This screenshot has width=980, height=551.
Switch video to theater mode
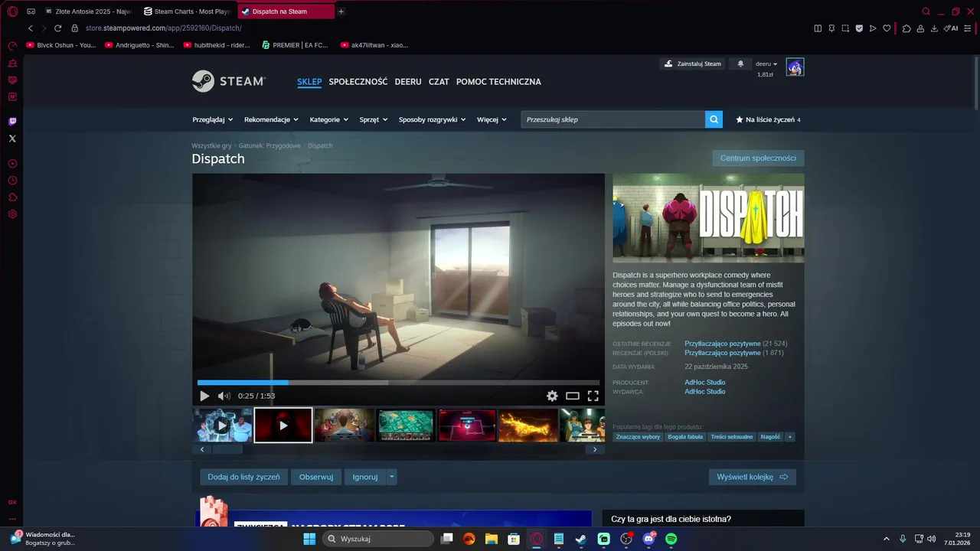click(573, 396)
